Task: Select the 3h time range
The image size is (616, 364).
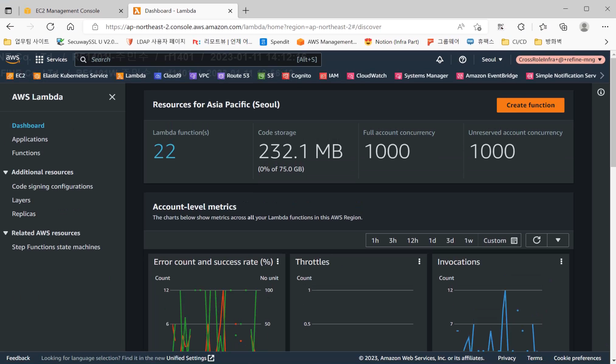Action: point(393,240)
